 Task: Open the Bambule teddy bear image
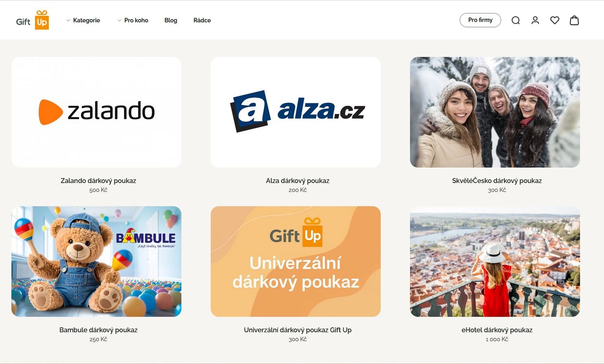coord(96,262)
